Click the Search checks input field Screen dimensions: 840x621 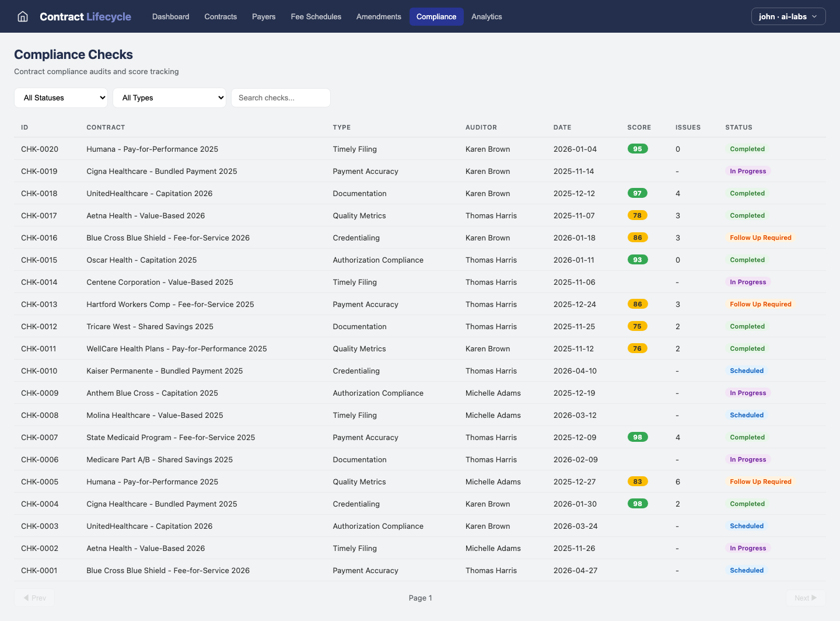pos(281,97)
